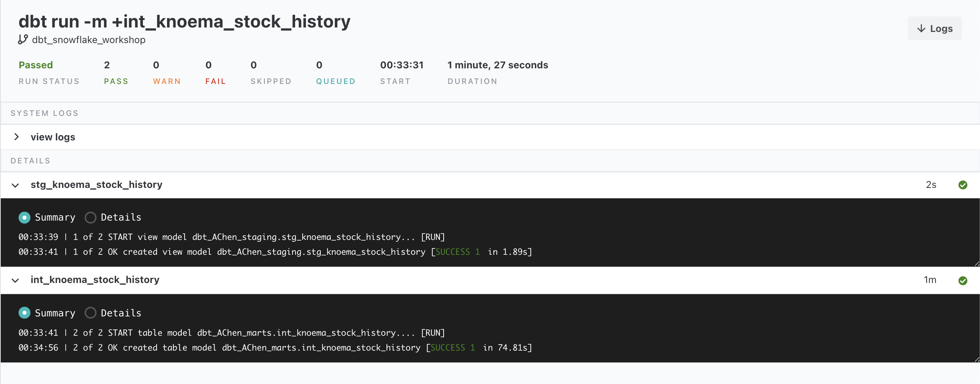Select Summary radio for int_knoema_stock_history
Screen dimensions: 980x384
click(24, 313)
